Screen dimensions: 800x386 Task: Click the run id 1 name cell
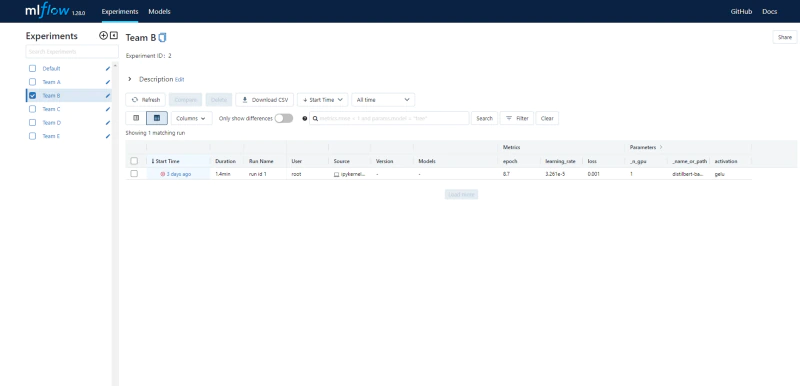point(258,174)
